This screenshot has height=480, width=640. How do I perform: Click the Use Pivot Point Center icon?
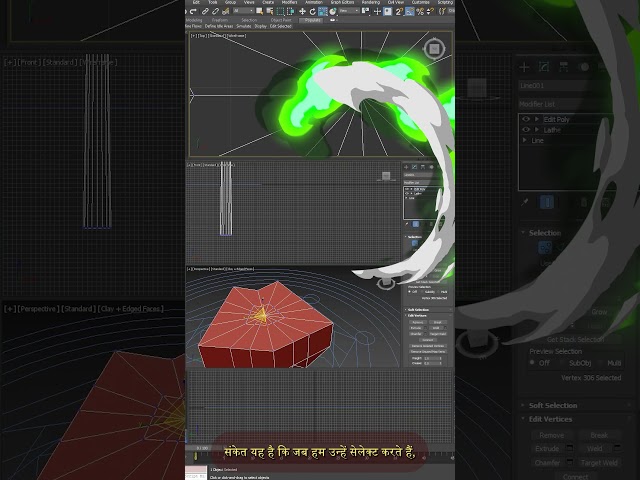pyautogui.click(x=366, y=11)
